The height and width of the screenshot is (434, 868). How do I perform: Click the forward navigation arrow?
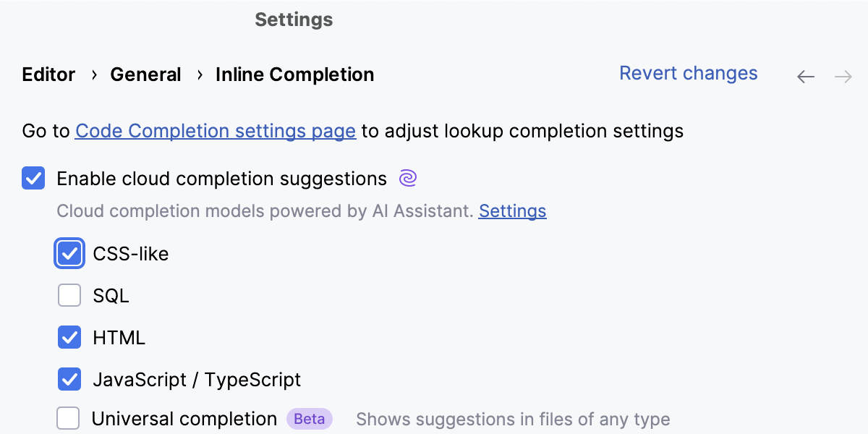tap(843, 75)
